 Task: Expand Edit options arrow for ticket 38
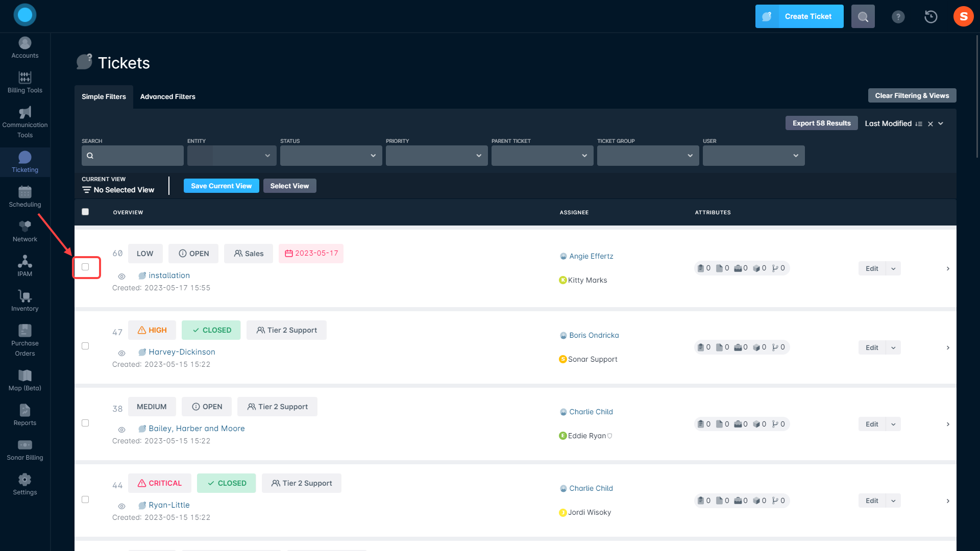893,424
